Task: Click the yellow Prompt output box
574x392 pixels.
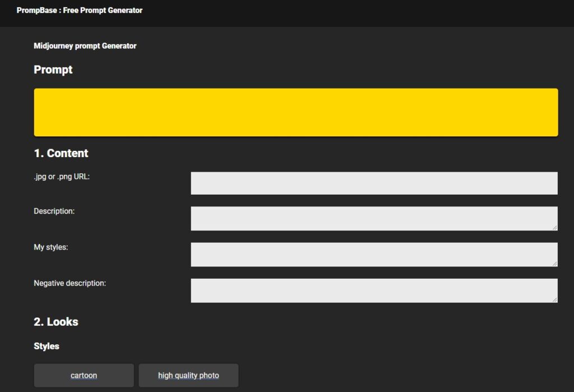Action: click(x=295, y=112)
